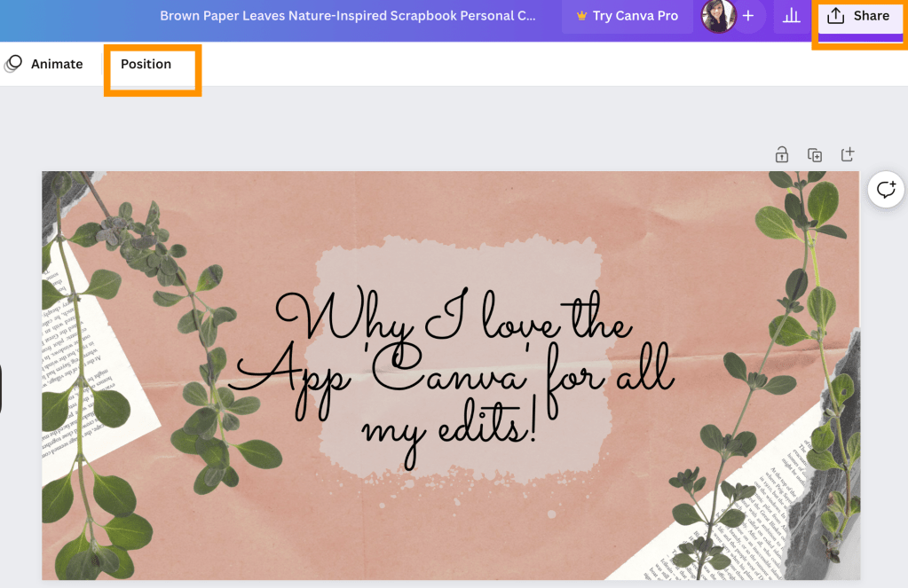Click the add page icon
This screenshot has width=908, height=588.
848,155
